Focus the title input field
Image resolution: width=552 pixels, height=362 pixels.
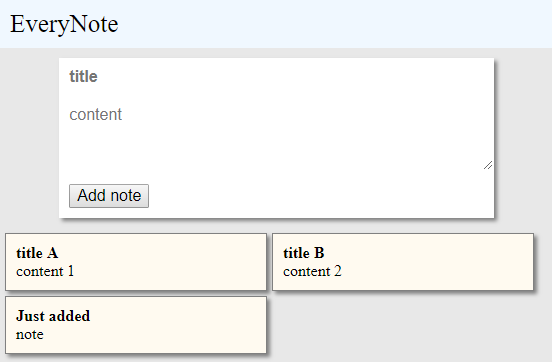[276, 76]
